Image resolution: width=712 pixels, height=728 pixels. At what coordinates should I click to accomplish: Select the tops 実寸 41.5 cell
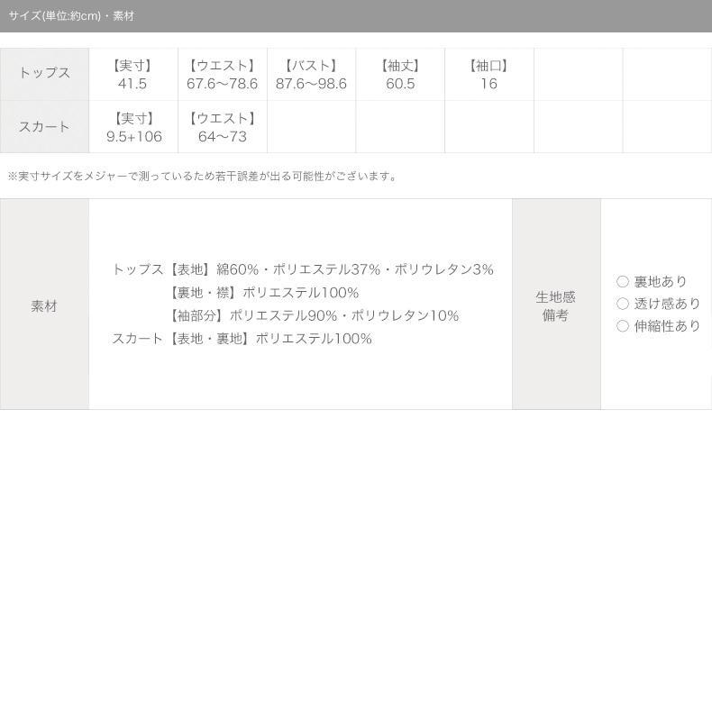133,74
